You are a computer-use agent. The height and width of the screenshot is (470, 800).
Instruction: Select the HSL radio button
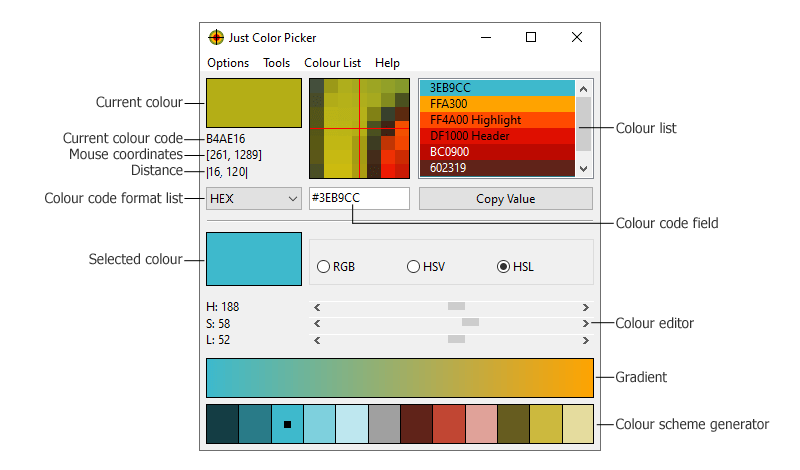(x=504, y=267)
